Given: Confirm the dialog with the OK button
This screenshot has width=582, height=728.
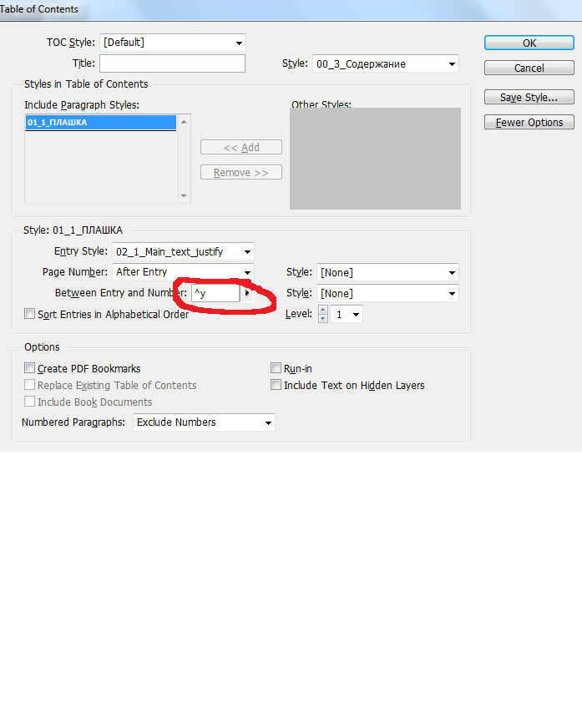Looking at the screenshot, I should (529, 43).
